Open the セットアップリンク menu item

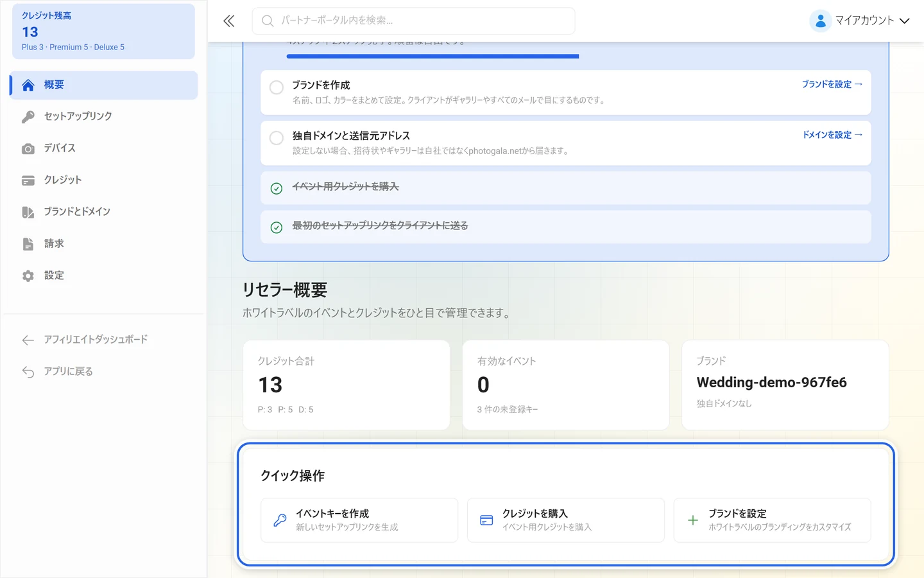[x=104, y=116]
